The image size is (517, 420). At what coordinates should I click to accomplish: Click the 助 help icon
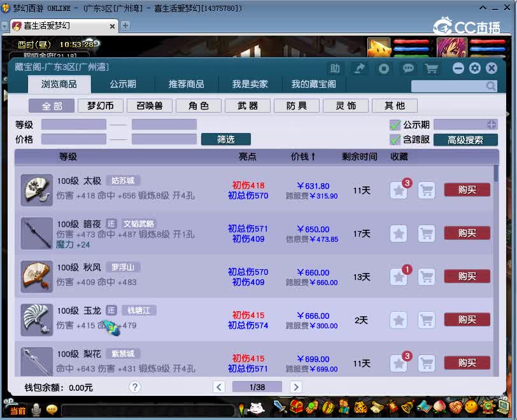point(336,68)
